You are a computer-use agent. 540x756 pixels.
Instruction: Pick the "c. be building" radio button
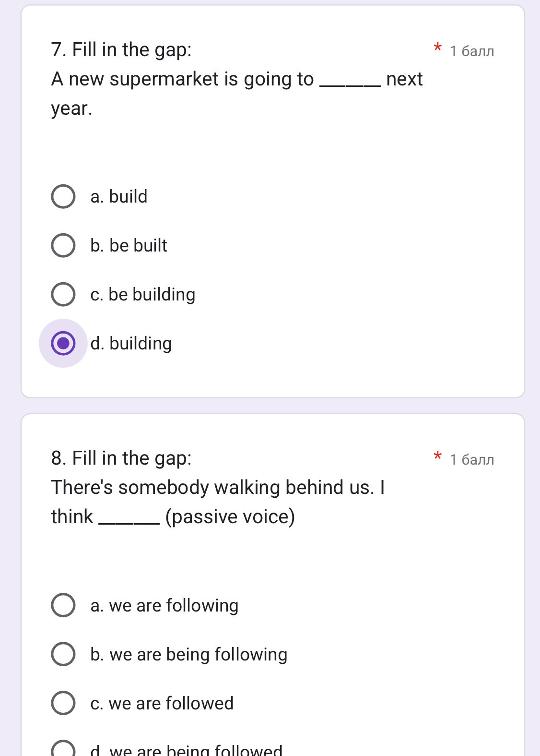(63, 294)
